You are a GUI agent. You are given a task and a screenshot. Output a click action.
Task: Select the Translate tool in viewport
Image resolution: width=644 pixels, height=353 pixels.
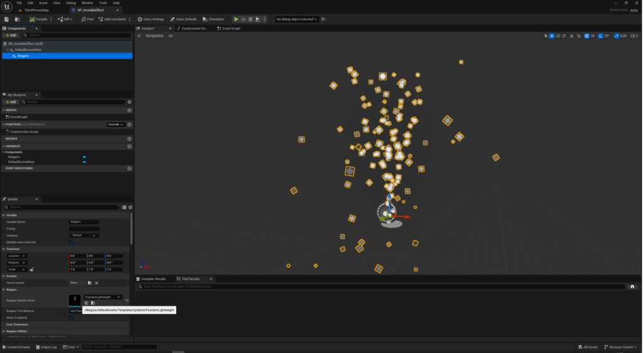[x=552, y=36]
